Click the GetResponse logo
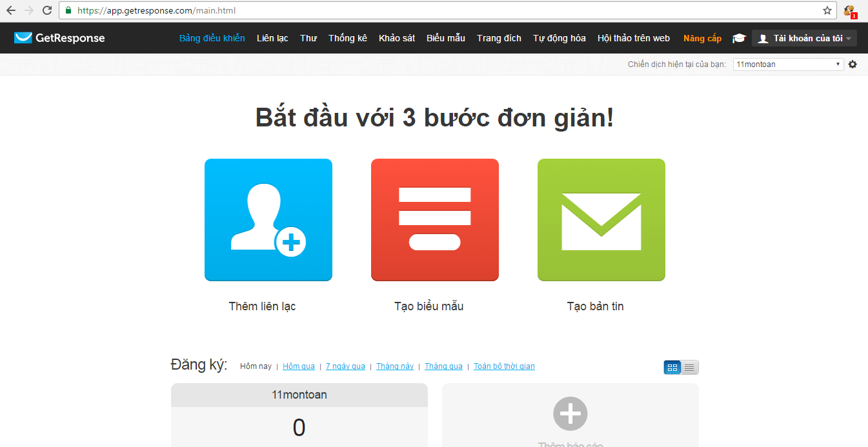Viewport: 868px width, 447px height. (59, 38)
